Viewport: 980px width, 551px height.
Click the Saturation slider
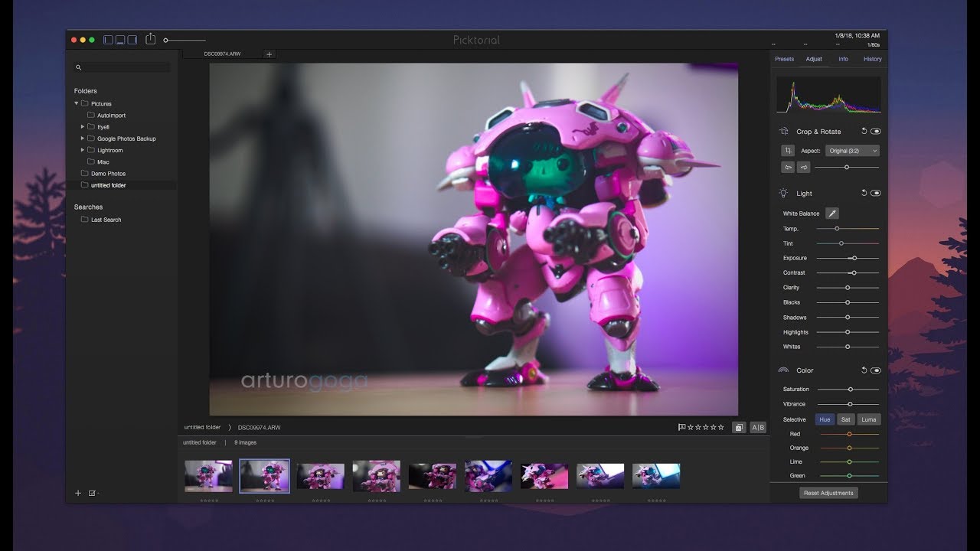(x=848, y=390)
